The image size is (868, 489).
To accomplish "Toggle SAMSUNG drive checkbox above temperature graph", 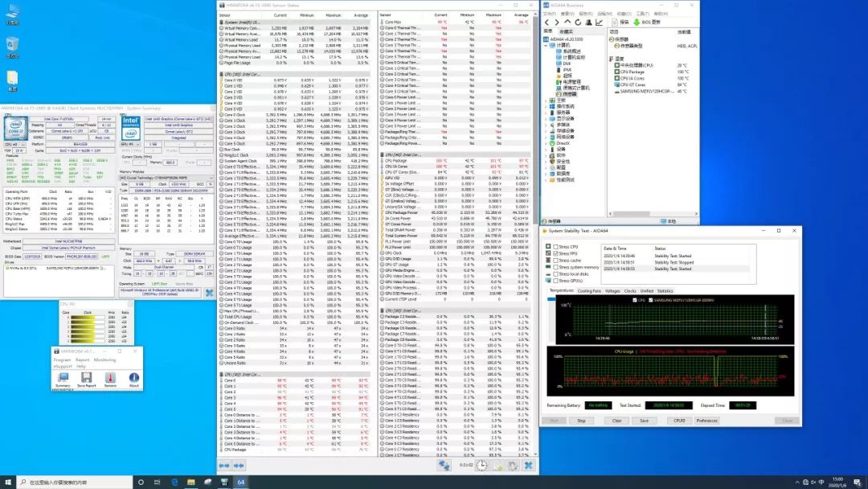I will tap(650, 300).
